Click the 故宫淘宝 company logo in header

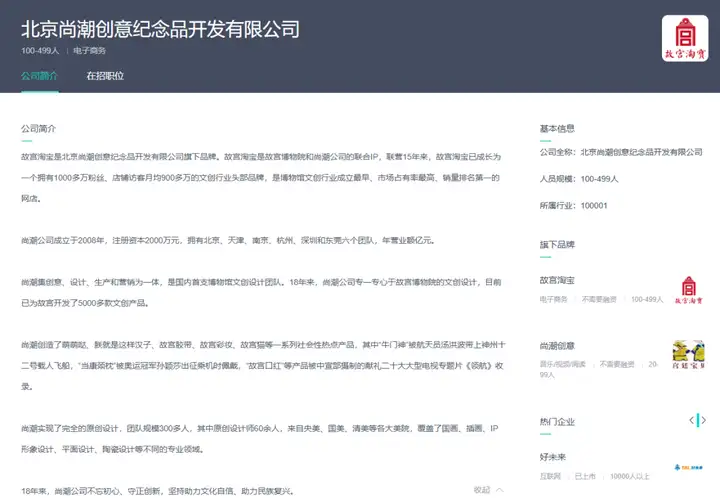pyautogui.click(x=685, y=39)
